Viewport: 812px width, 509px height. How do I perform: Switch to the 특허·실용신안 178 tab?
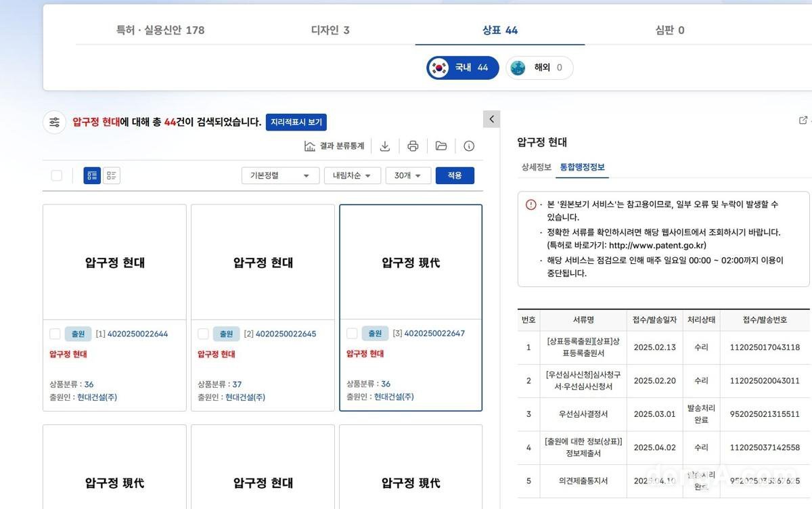coord(160,30)
